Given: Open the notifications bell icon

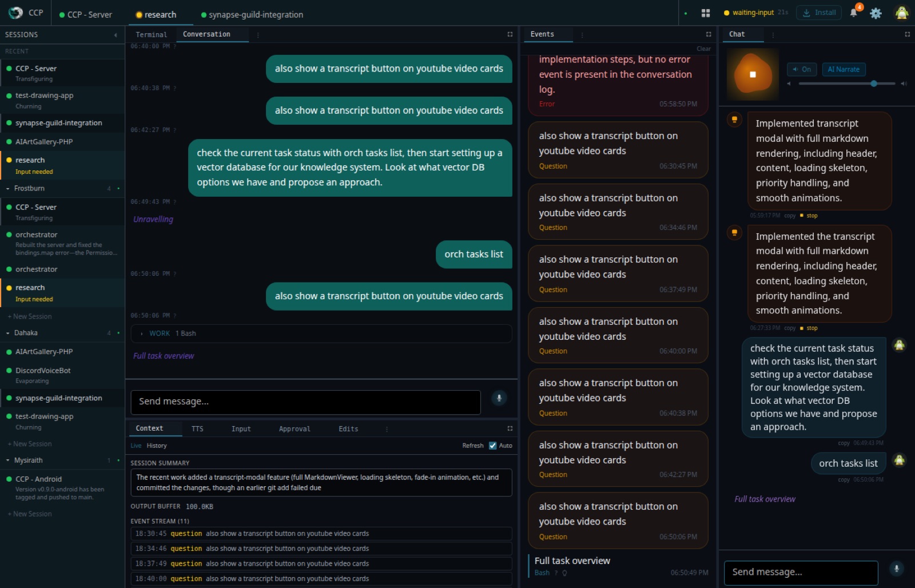Looking at the screenshot, I should click(x=853, y=13).
